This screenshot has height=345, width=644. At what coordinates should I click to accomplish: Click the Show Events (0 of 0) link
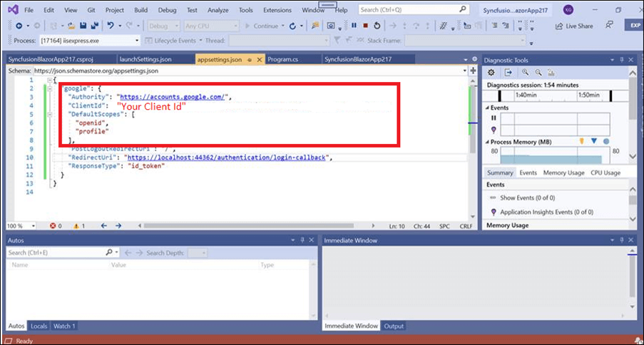click(527, 197)
